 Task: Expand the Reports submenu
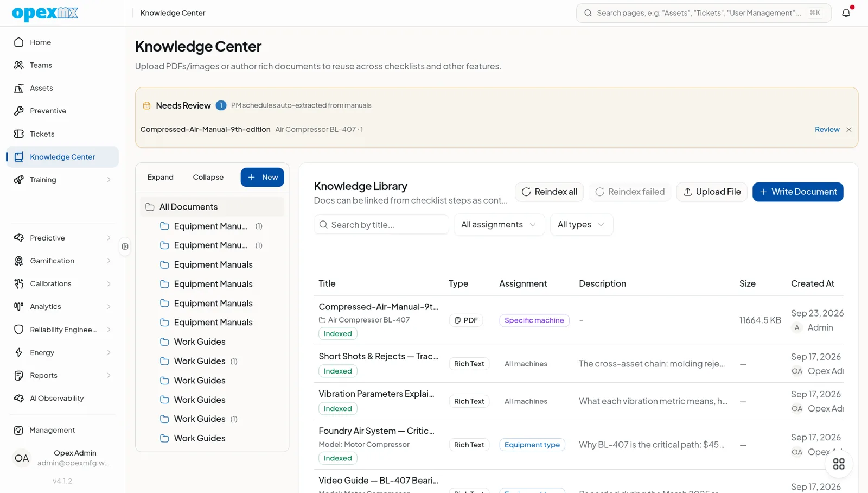tap(108, 375)
